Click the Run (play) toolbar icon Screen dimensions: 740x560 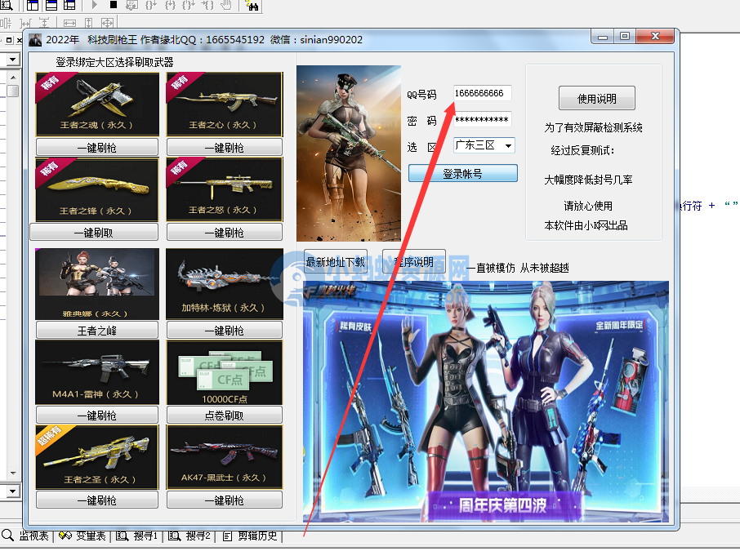(x=95, y=6)
